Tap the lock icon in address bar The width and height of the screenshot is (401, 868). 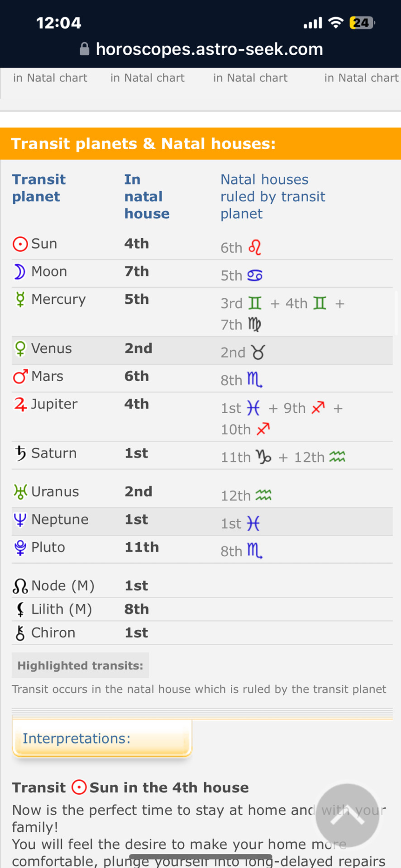pyautogui.click(x=84, y=49)
